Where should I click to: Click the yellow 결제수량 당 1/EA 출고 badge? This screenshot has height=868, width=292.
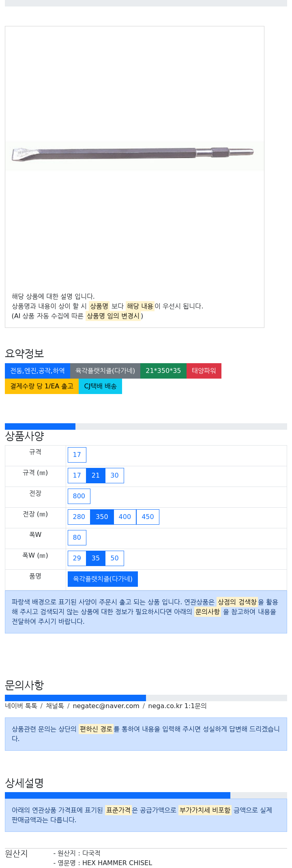click(42, 386)
